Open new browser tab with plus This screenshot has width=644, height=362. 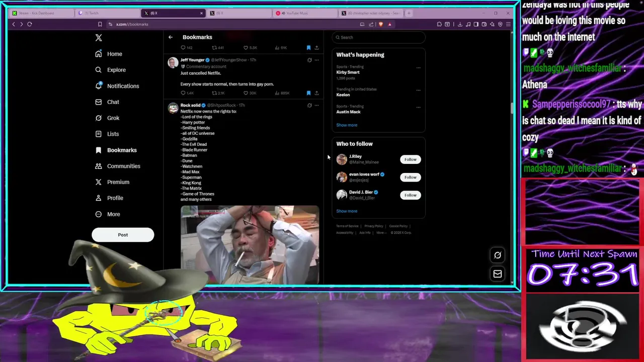pyautogui.click(x=409, y=13)
